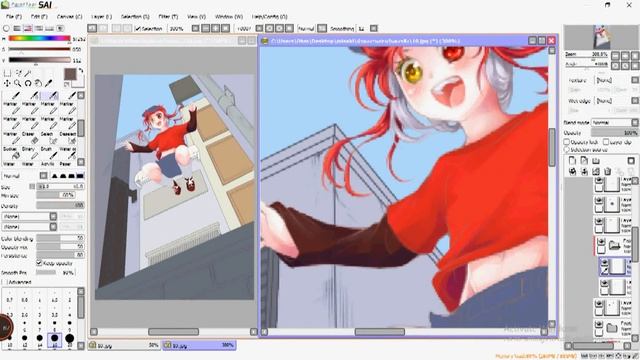640x360 pixels.
Task: Toggle the scratchpad panel icon
Action: point(60,29)
